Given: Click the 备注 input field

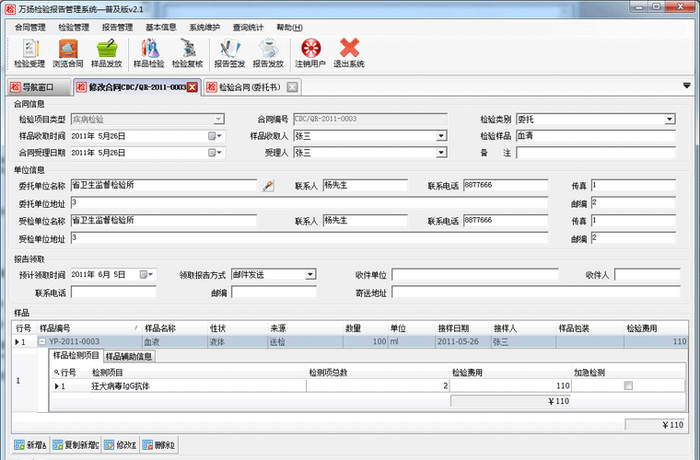Looking at the screenshot, I should coord(596,153).
